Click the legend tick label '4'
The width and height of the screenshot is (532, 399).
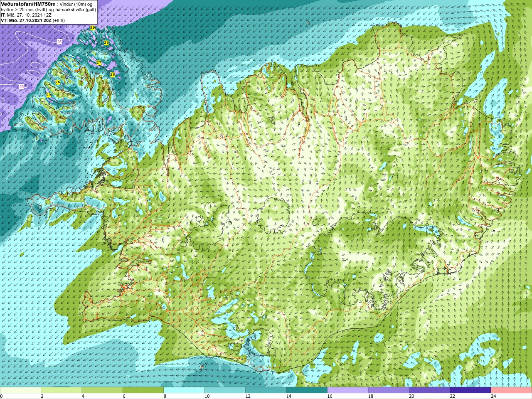(83, 396)
